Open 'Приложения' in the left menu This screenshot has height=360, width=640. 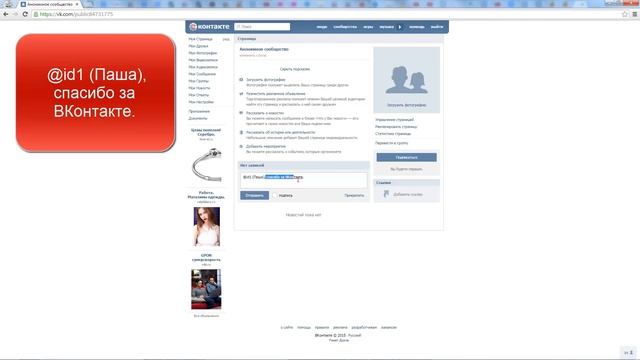pyautogui.click(x=199, y=111)
